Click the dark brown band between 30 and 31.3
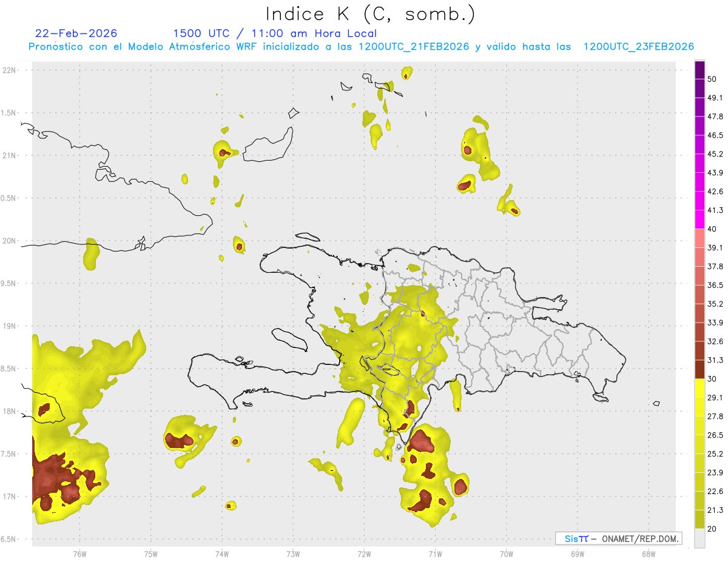Viewport: 728px width, 562px height. pyautogui.click(x=700, y=369)
